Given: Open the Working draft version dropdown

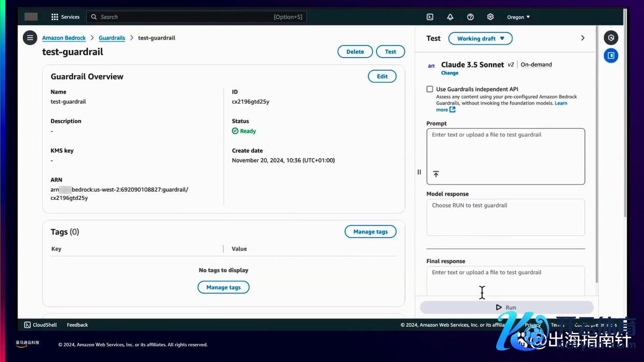Looking at the screenshot, I should pos(480,38).
